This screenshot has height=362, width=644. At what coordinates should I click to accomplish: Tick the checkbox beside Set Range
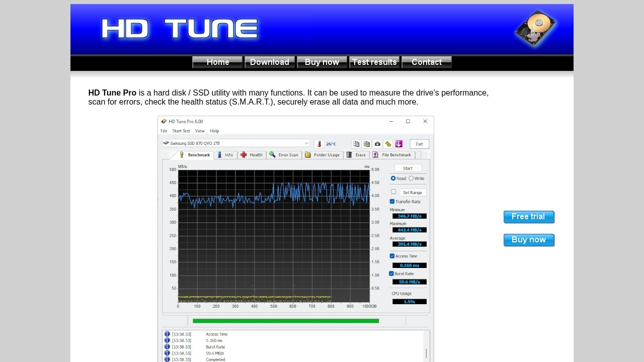coord(393,192)
